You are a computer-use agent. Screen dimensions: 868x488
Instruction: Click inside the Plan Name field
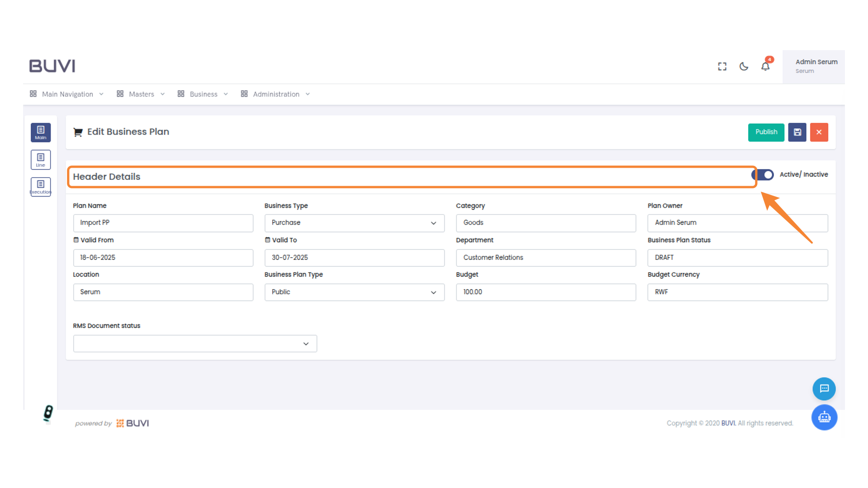(x=163, y=223)
